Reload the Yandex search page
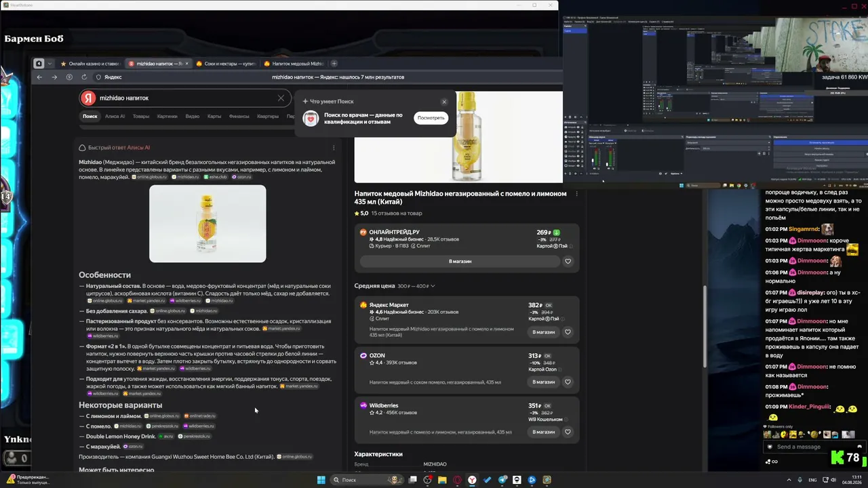 [x=84, y=77]
